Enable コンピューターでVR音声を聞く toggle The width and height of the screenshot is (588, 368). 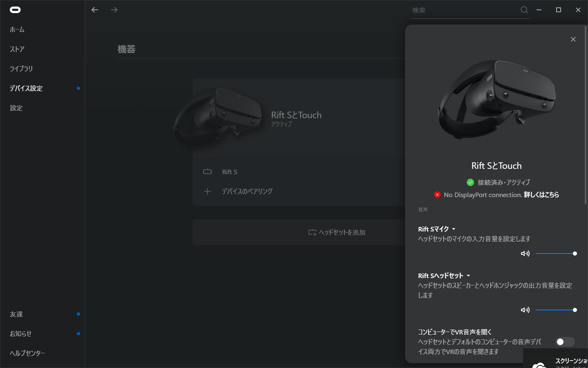click(x=565, y=342)
